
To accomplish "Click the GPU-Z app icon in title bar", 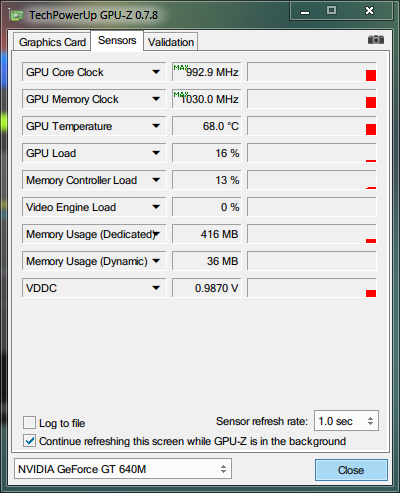I will coord(16,15).
